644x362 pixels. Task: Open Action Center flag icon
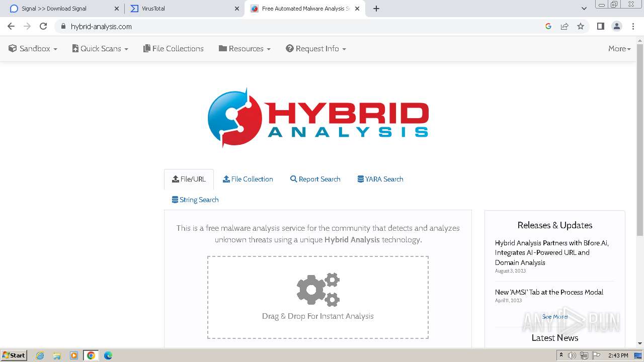pyautogui.click(x=596, y=355)
